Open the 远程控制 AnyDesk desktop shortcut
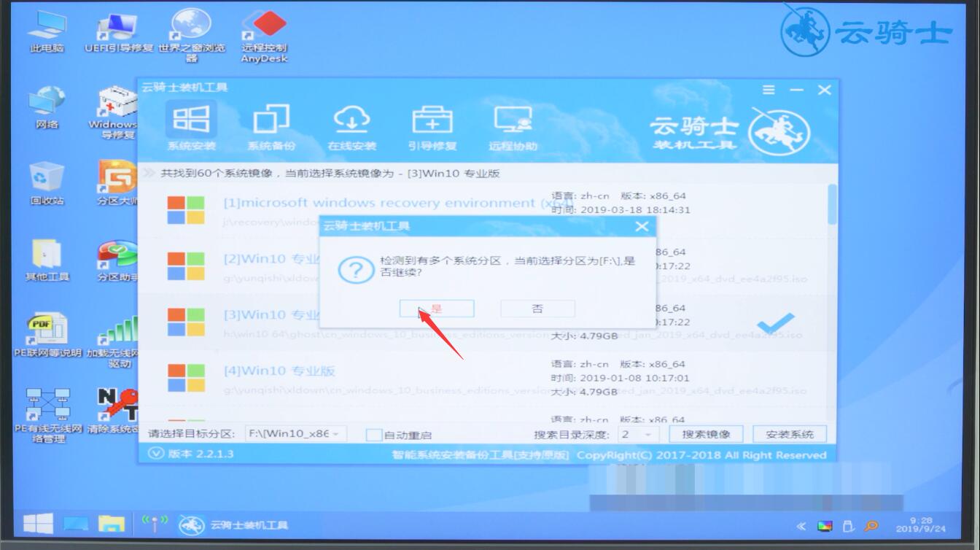The image size is (980, 550). [x=264, y=36]
